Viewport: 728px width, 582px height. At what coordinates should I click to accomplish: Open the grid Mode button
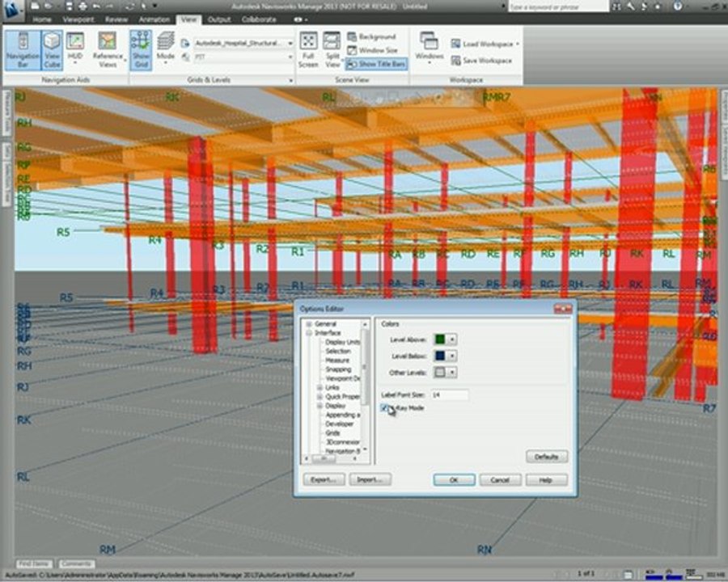tap(165, 48)
